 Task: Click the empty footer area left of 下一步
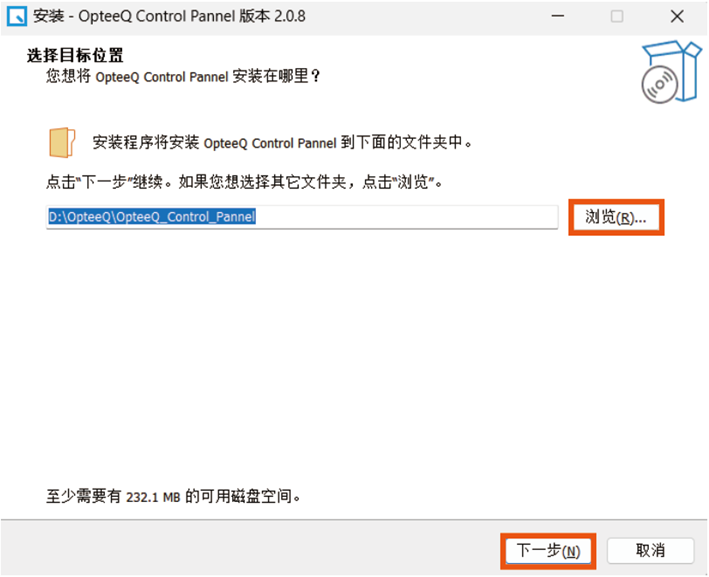[x=250, y=550]
